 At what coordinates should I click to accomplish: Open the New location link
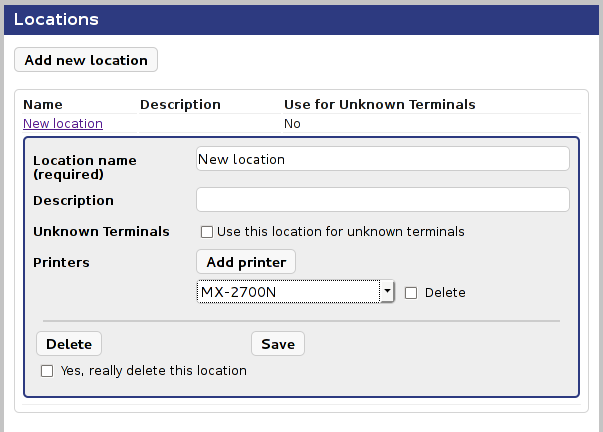(63, 124)
